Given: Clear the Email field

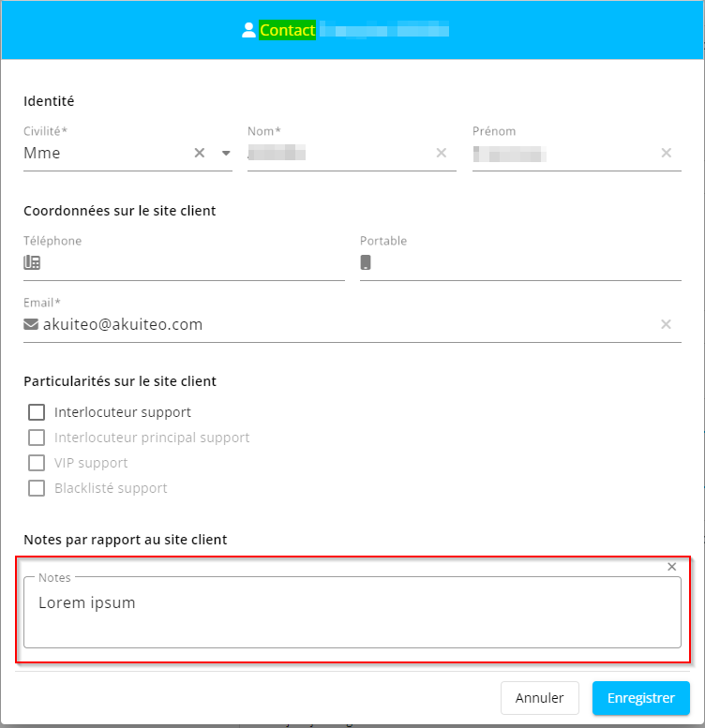Looking at the screenshot, I should point(666,324).
